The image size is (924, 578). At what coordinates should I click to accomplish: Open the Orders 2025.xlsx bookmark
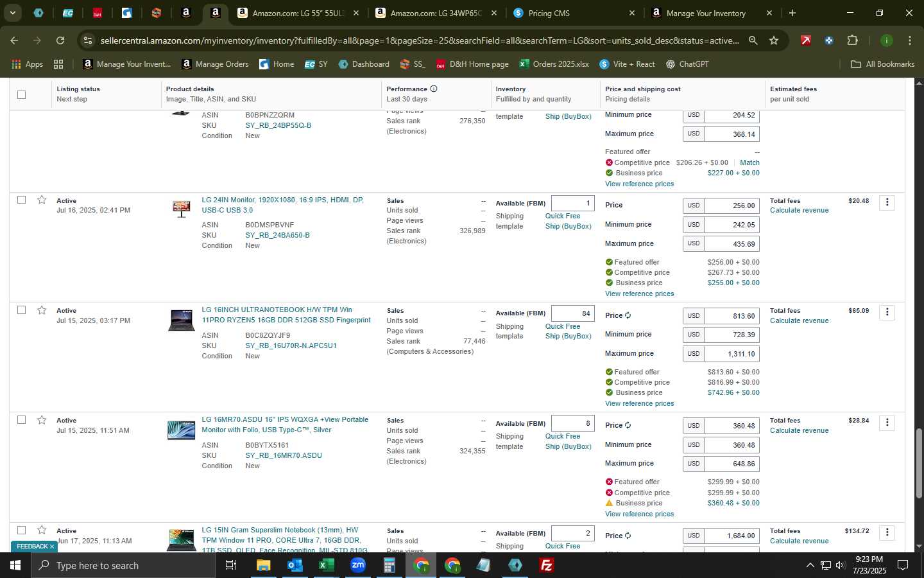pyautogui.click(x=554, y=64)
